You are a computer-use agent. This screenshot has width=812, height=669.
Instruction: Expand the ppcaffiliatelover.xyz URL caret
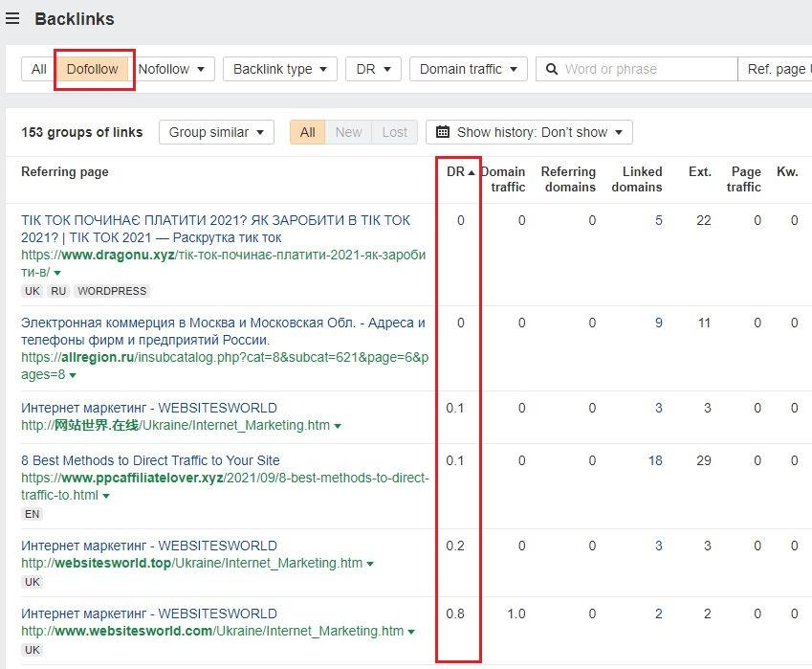106,496
